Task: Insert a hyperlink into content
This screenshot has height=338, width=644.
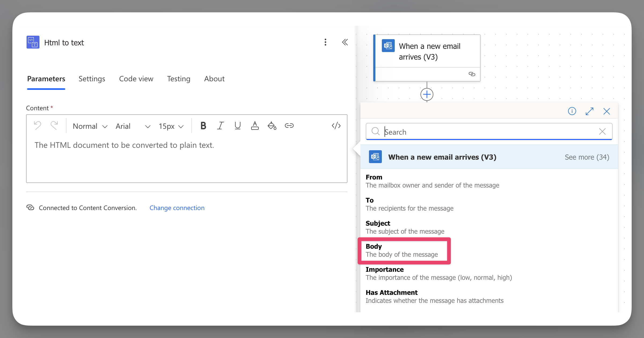Action: tap(289, 126)
